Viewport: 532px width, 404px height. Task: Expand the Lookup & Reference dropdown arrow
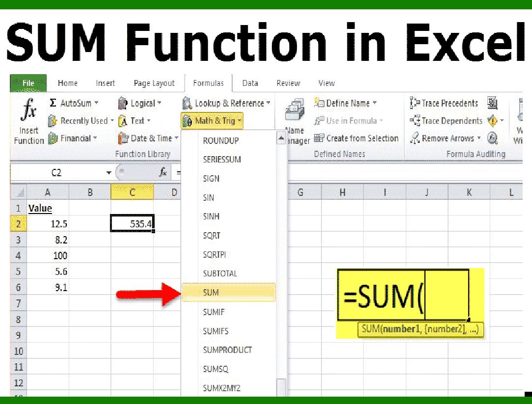tap(268, 103)
